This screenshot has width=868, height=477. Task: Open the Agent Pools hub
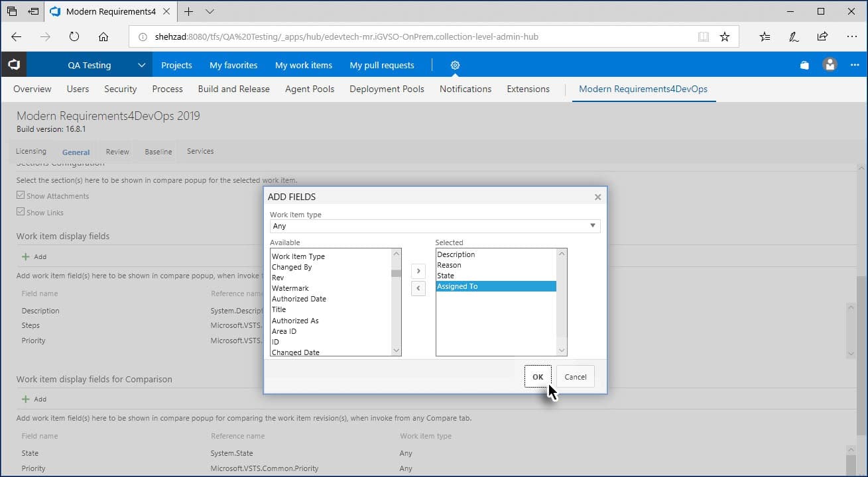pos(310,89)
